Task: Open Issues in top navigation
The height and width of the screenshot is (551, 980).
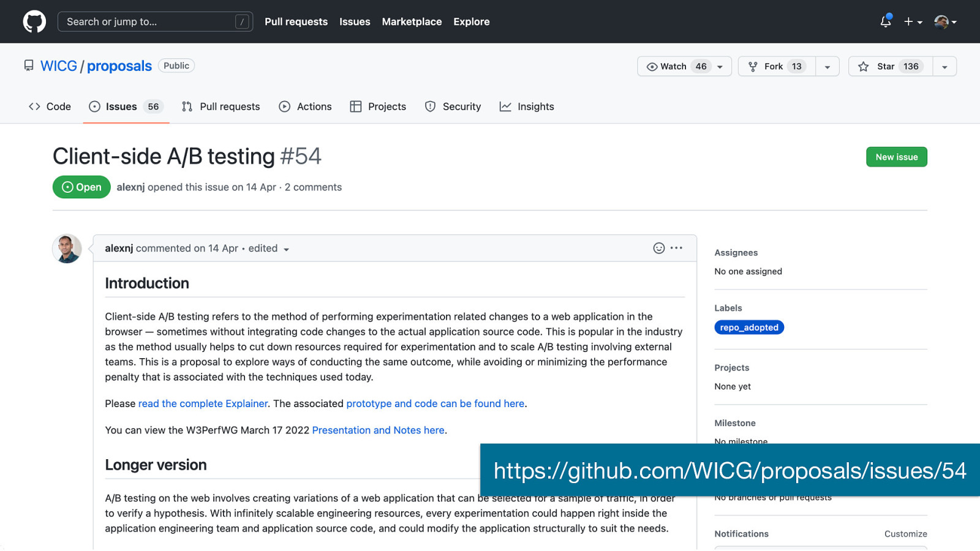Action: [355, 21]
